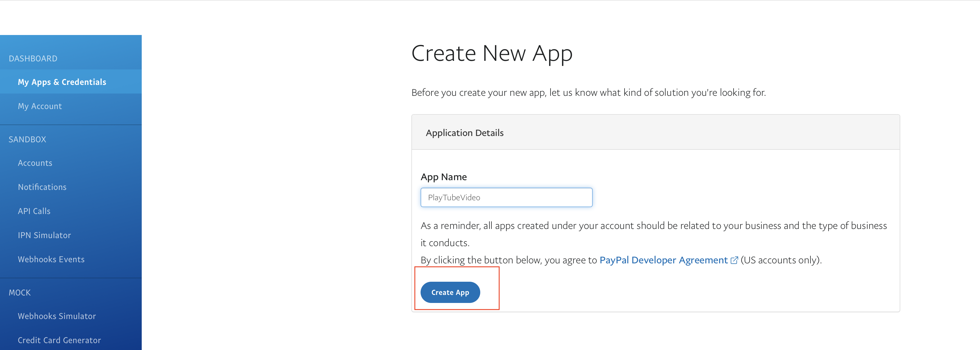Open sandbox Notifications page
Screen dimensions: 980x350
point(42,187)
